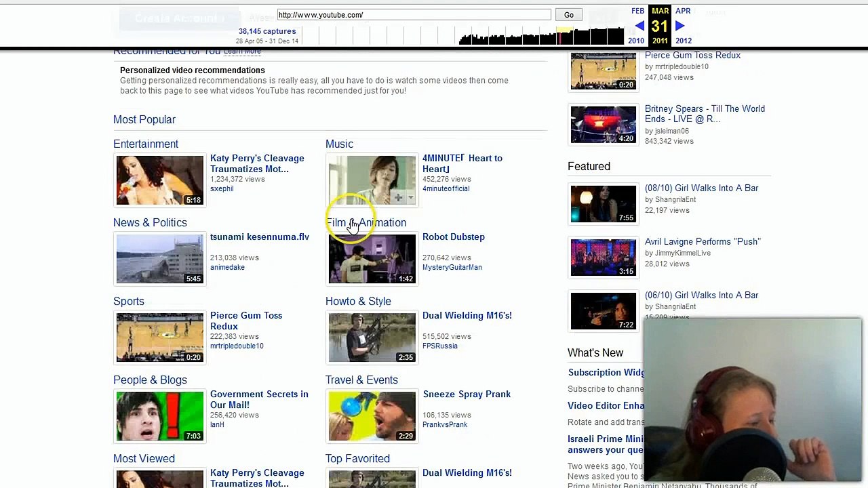Open the Most Viewed section link

coord(144,458)
